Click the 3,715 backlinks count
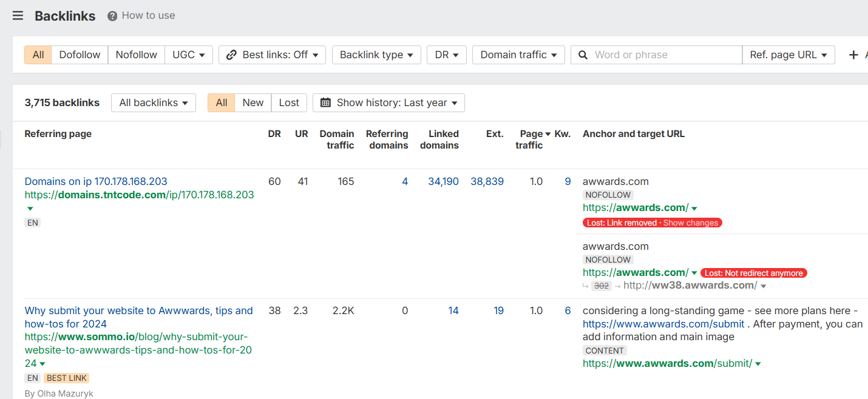This screenshot has width=868, height=399. pos(62,102)
